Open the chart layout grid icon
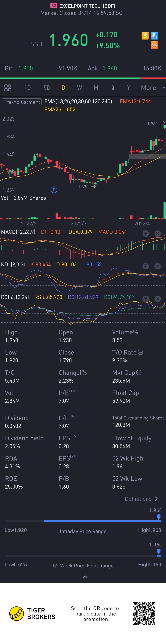Viewport: 166px width, 644px height. [x=8, y=88]
